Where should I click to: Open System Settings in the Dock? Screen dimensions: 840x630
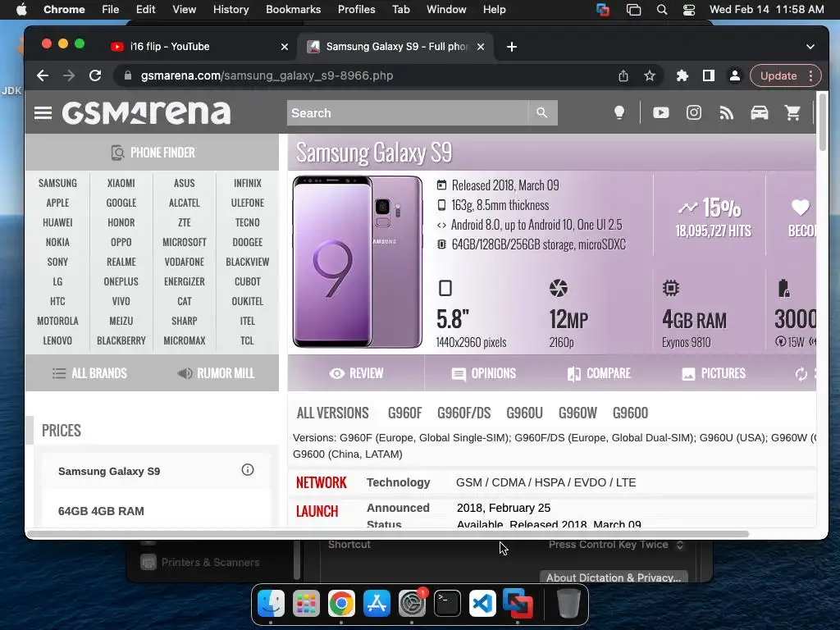click(x=412, y=603)
